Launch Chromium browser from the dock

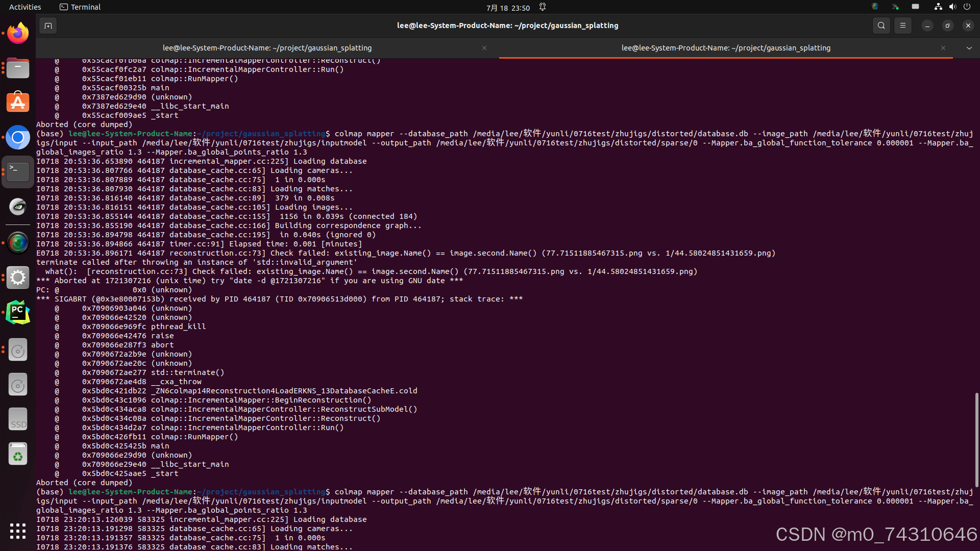coord(18,137)
